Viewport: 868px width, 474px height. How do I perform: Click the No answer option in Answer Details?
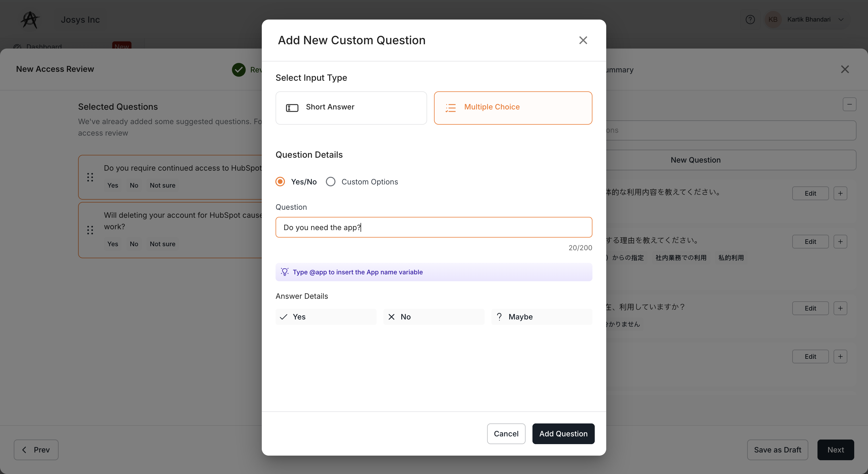click(434, 317)
